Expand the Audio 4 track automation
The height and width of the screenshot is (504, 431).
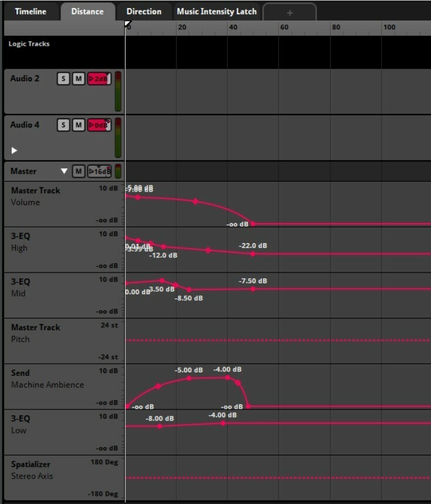14,150
